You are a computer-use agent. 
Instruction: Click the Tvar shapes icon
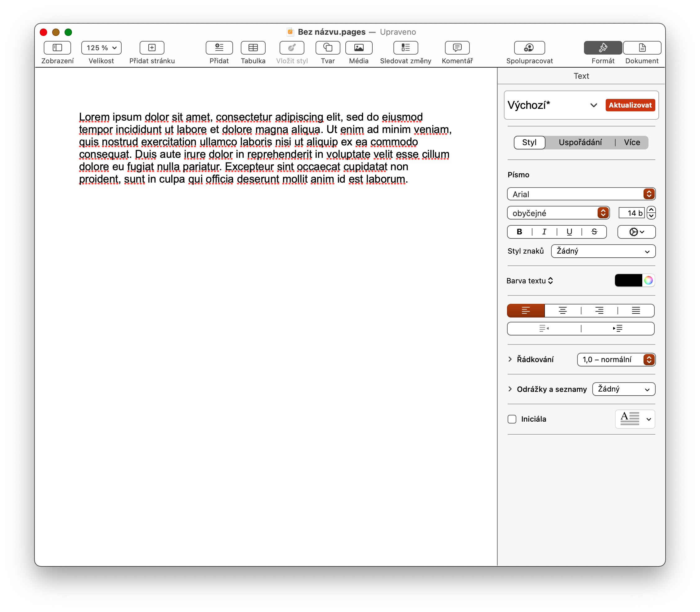327,48
